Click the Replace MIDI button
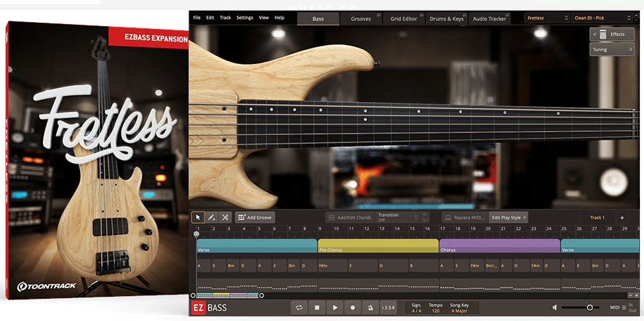Screen dimensions: 644x321 pos(466,218)
